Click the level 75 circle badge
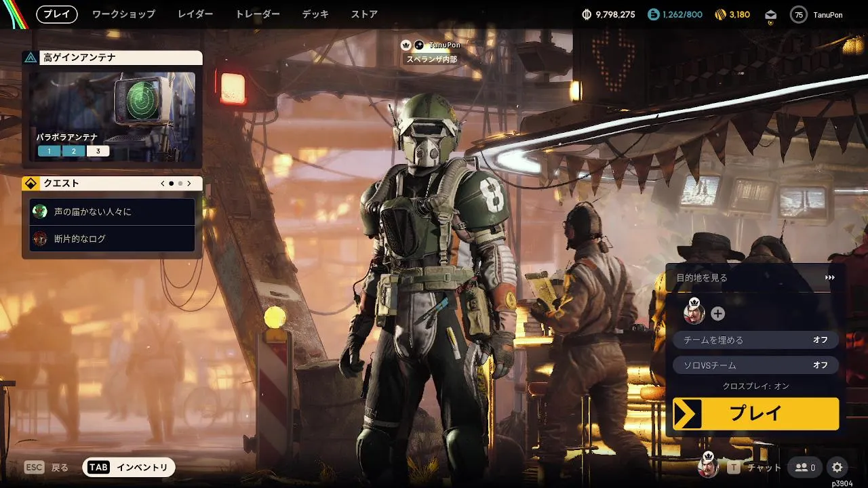 [799, 15]
